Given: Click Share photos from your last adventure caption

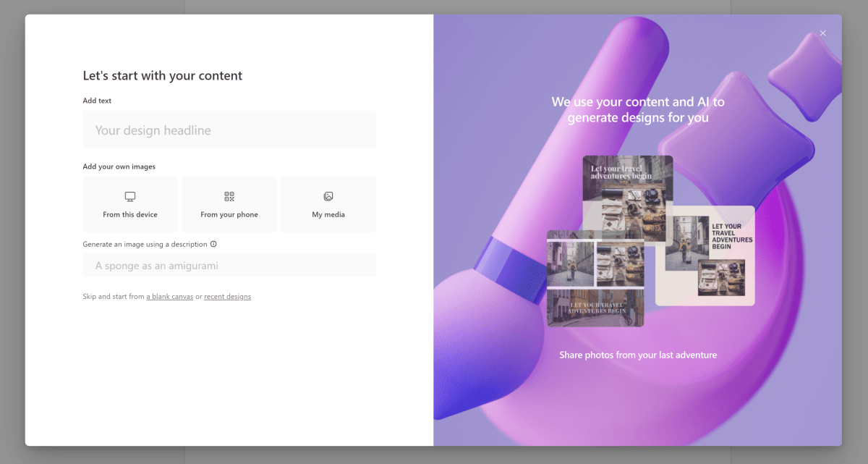Looking at the screenshot, I should [x=638, y=355].
